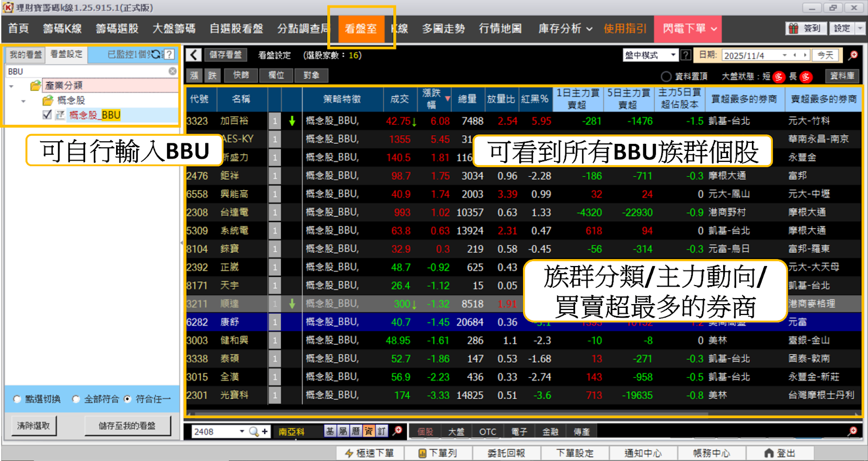Image resolution: width=868 pixels, height=461 pixels.
Task: Toggle the 資料置頂 radio button
Action: [666, 77]
